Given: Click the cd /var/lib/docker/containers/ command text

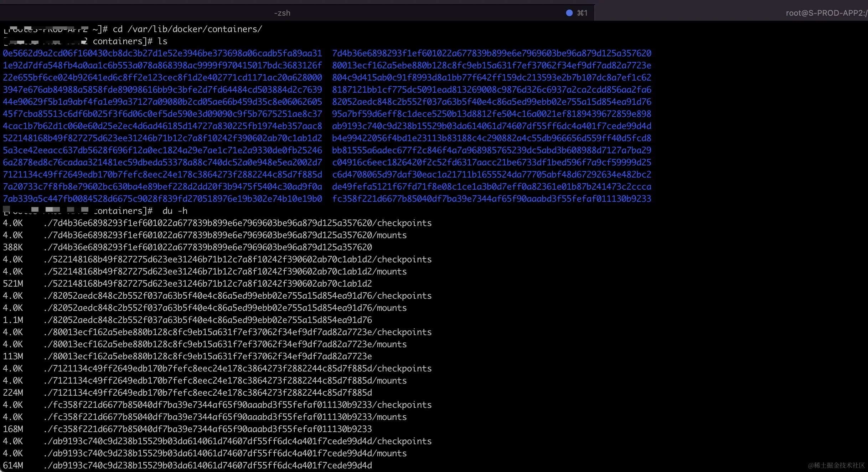Looking at the screenshot, I should (187, 29).
